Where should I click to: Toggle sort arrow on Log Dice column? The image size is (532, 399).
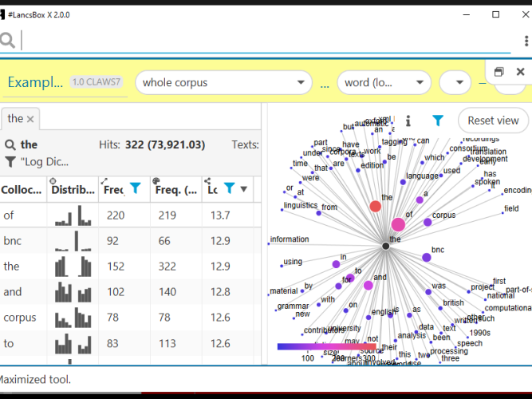(x=243, y=189)
